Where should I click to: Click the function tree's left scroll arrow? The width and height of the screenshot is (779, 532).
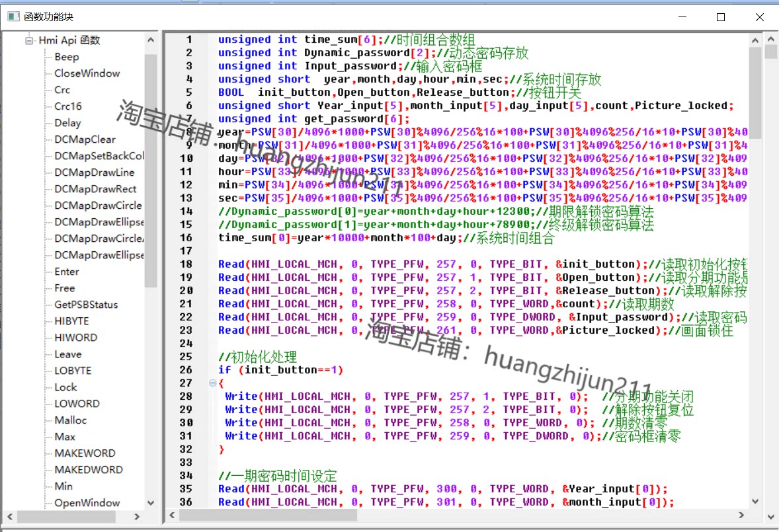(9, 517)
